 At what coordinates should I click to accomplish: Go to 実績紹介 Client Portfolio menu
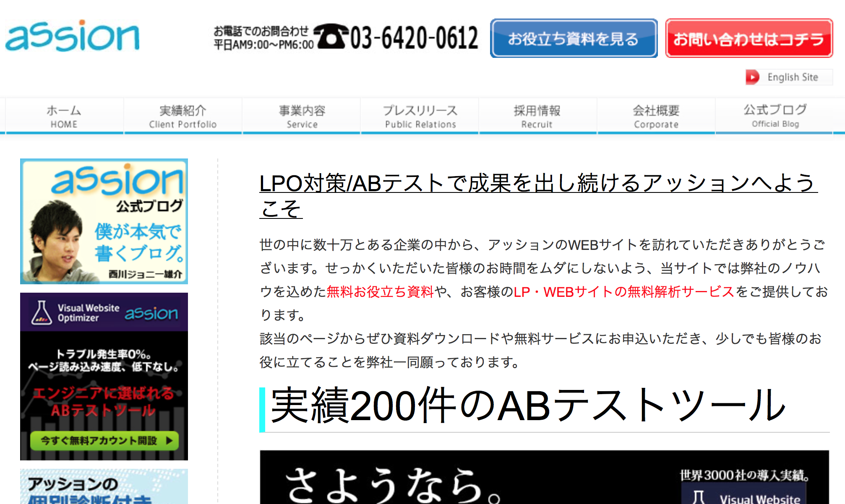pyautogui.click(x=183, y=116)
